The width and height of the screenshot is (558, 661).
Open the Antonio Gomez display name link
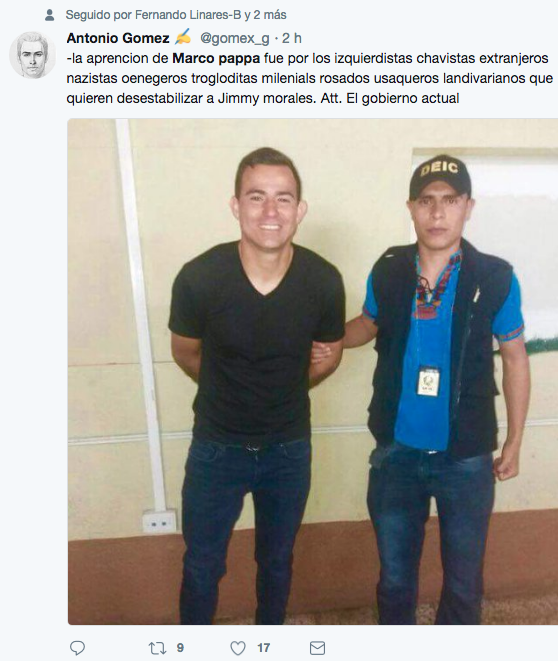point(118,38)
